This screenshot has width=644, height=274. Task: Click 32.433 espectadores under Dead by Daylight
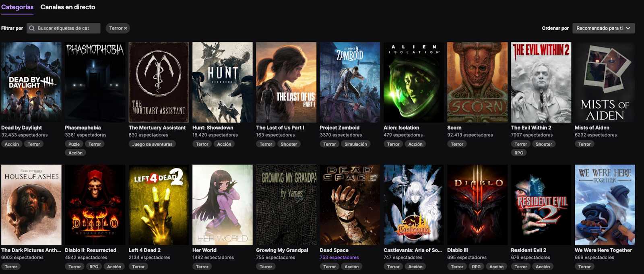tap(24, 135)
